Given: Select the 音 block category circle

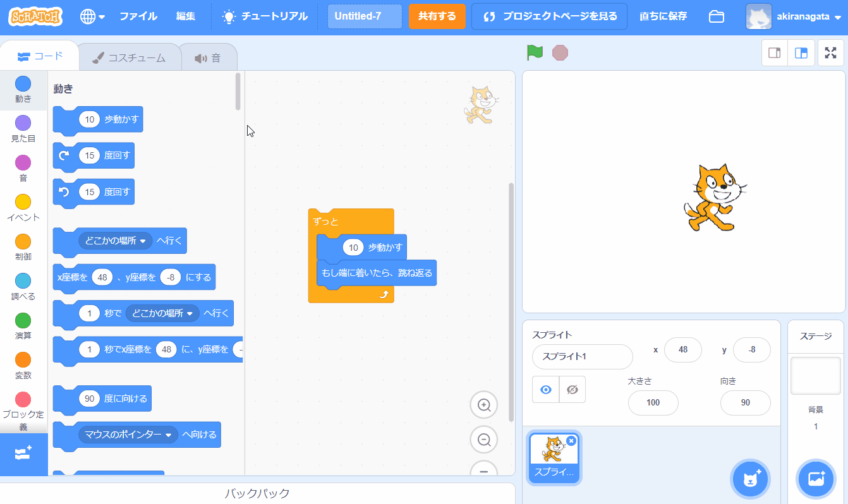Looking at the screenshot, I should point(23,162).
